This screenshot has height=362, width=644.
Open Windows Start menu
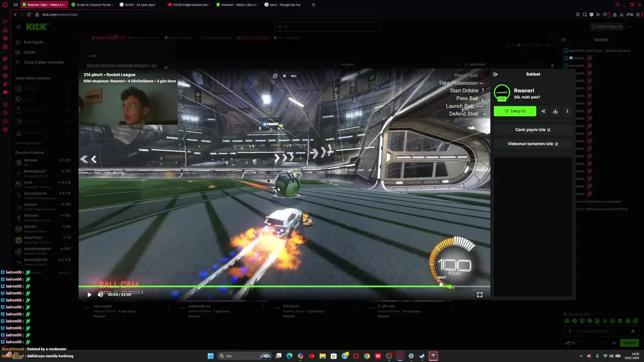tap(211, 356)
